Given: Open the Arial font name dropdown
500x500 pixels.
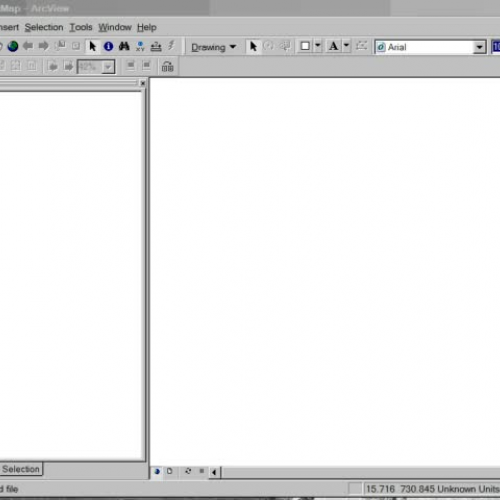Looking at the screenshot, I should (479, 47).
